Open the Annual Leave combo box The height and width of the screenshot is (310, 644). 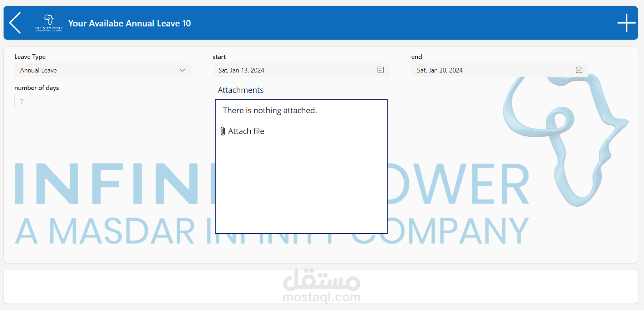click(103, 70)
